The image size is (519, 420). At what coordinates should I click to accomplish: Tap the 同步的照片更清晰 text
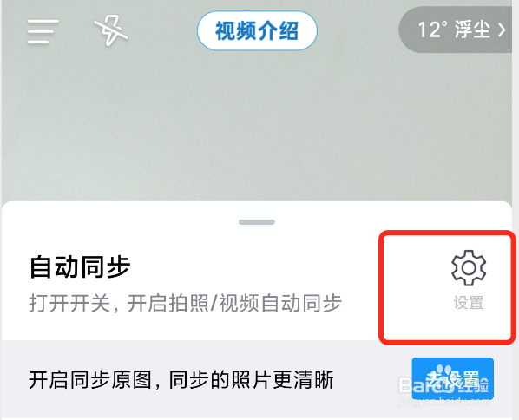click(x=251, y=379)
